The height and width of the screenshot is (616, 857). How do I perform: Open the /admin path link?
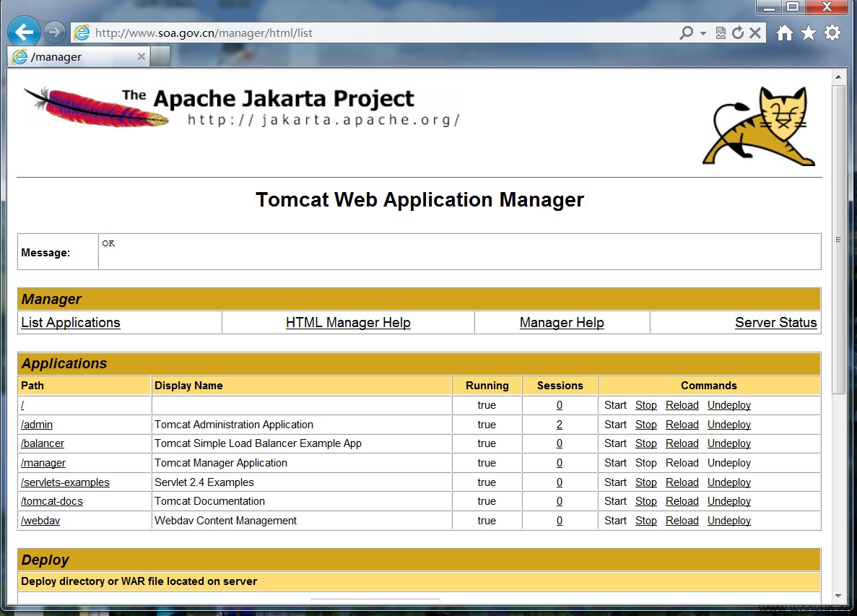pyautogui.click(x=37, y=425)
